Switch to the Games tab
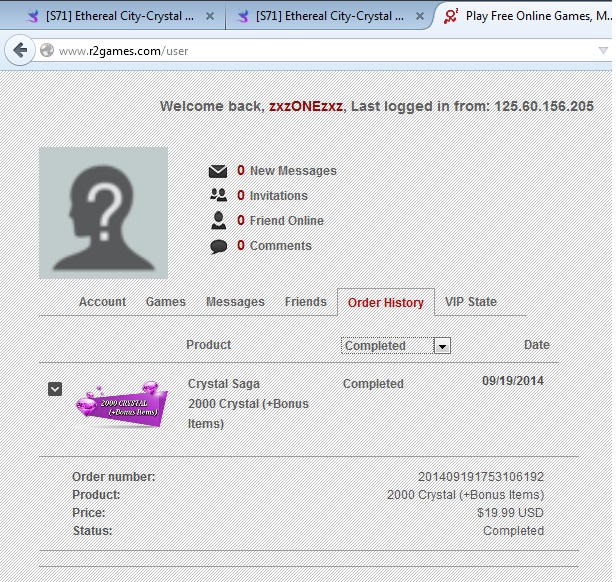The height and width of the screenshot is (582, 616). (166, 302)
